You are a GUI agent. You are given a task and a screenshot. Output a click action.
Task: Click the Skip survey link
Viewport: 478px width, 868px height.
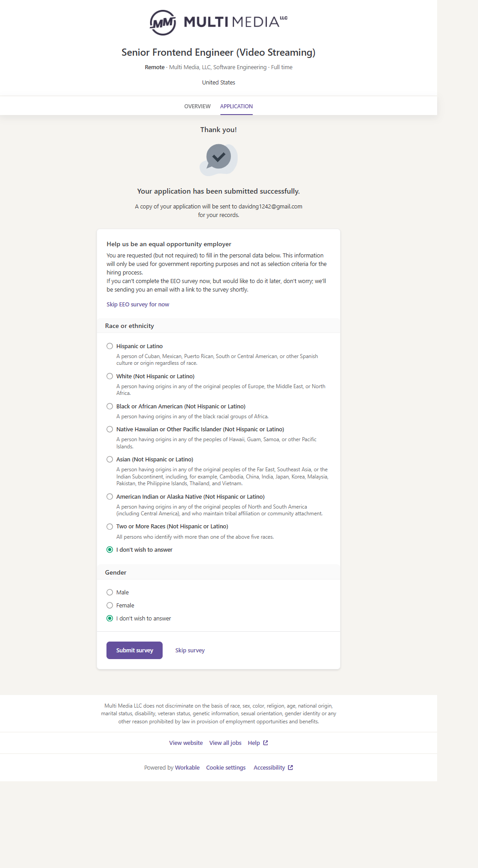click(x=190, y=650)
